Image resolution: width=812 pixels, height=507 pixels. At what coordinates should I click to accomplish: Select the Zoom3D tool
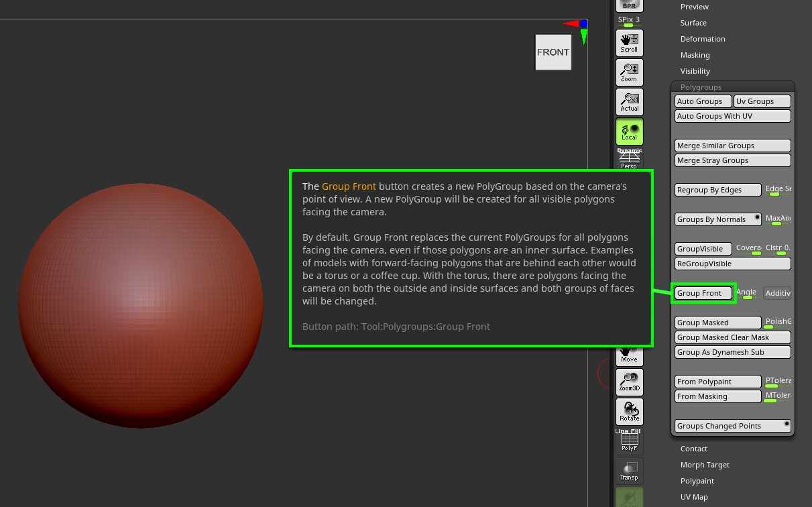pyautogui.click(x=629, y=382)
